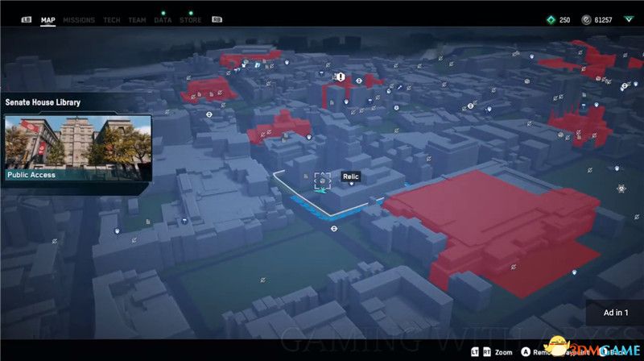Screen dimensions: 644x361
Task: Click the Underground station icon below the waypoint route
Action: click(x=334, y=229)
